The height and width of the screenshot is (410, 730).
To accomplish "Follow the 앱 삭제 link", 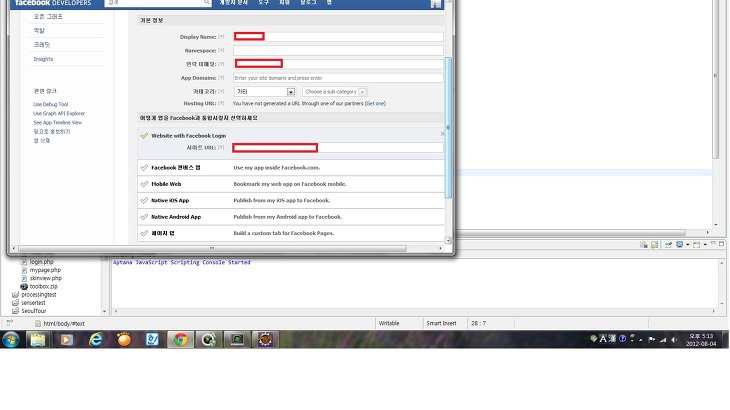I will 41,141.
